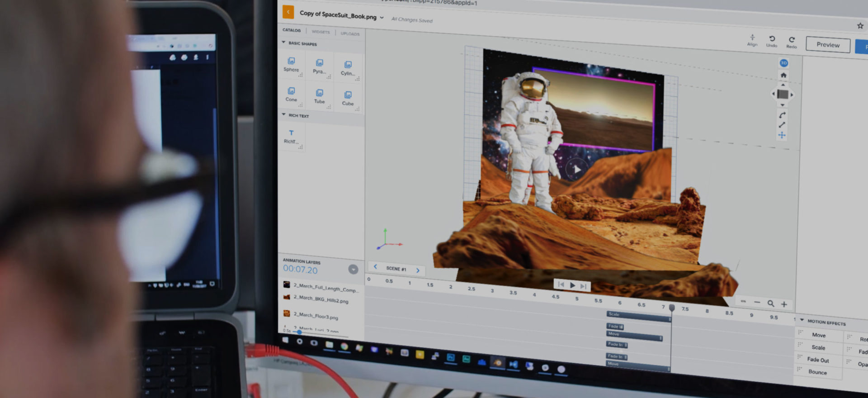868x398 pixels.
Task: Click the SCENE #1 label
Action: 396,269
